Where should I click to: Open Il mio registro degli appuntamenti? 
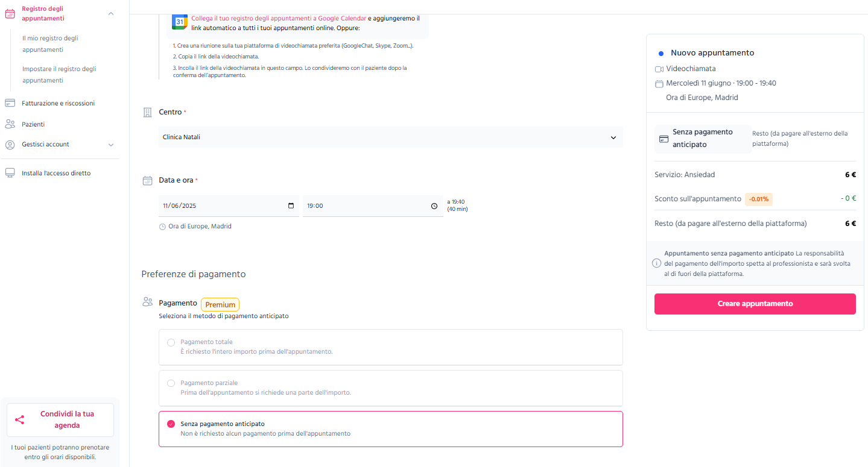pos(51,44)
